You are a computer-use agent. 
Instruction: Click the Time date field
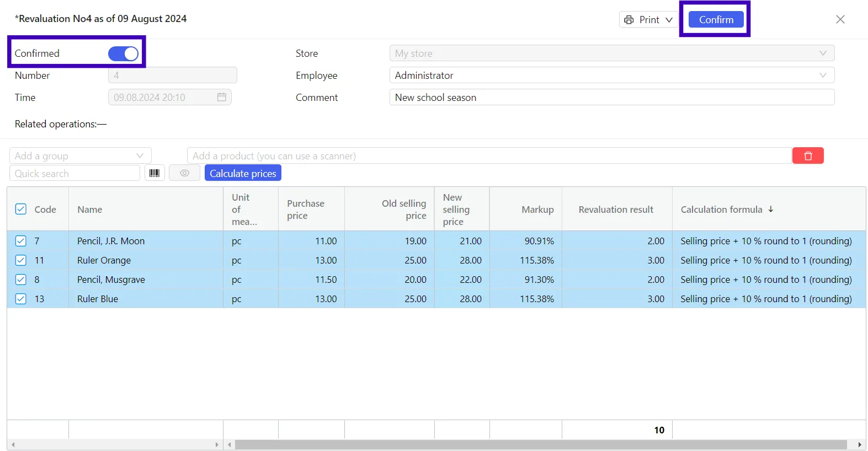click(x=170, y=98)
